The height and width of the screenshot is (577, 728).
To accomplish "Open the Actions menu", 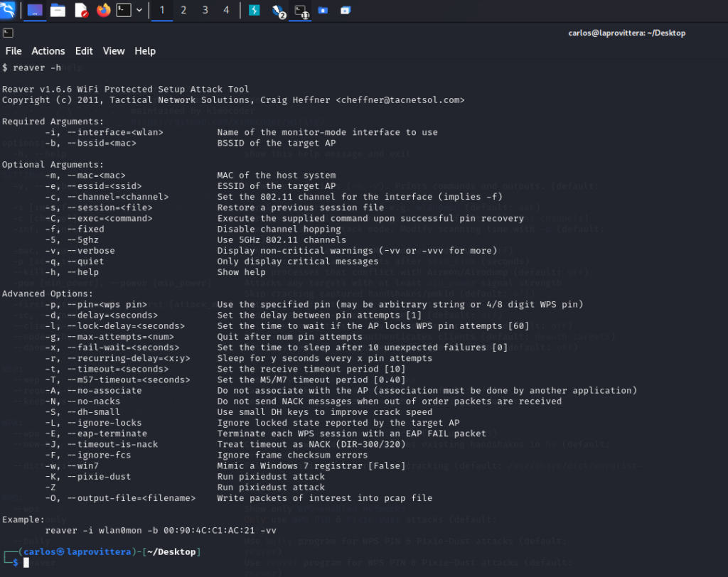I will tap(48, 51).
